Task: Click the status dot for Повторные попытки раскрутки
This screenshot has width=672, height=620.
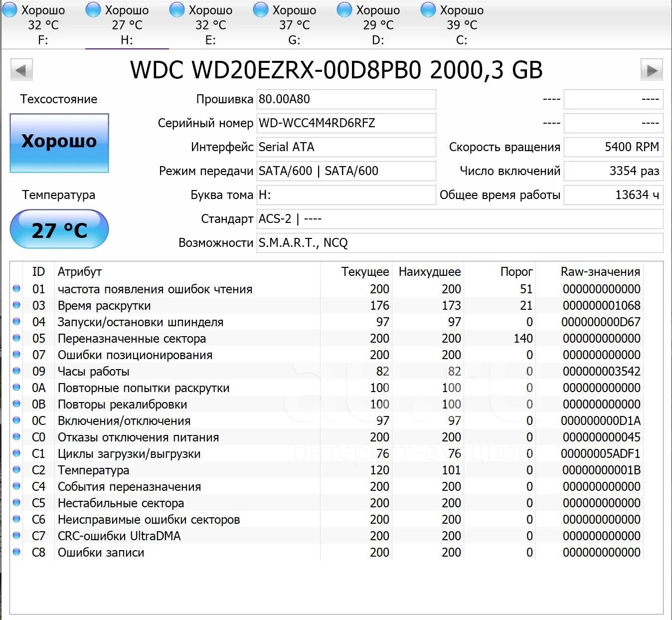Action: click(x=16, y=387)
